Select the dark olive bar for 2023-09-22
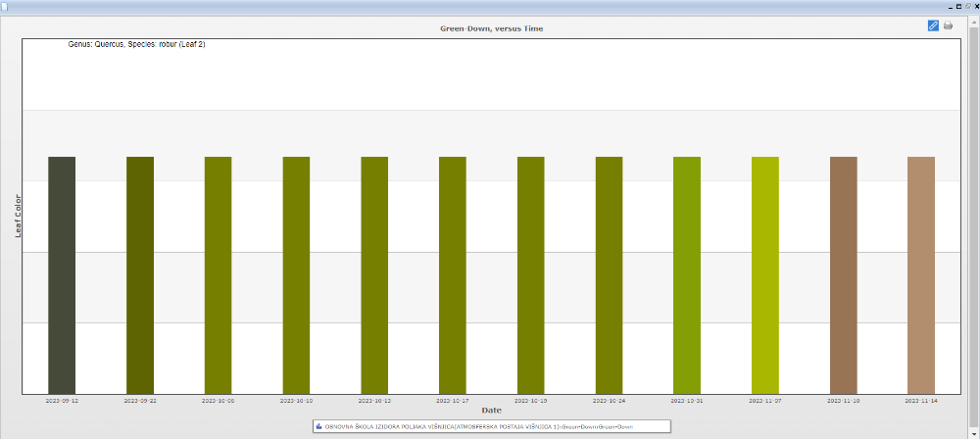The height and width of the screenshot is (439, 980). 140,274
